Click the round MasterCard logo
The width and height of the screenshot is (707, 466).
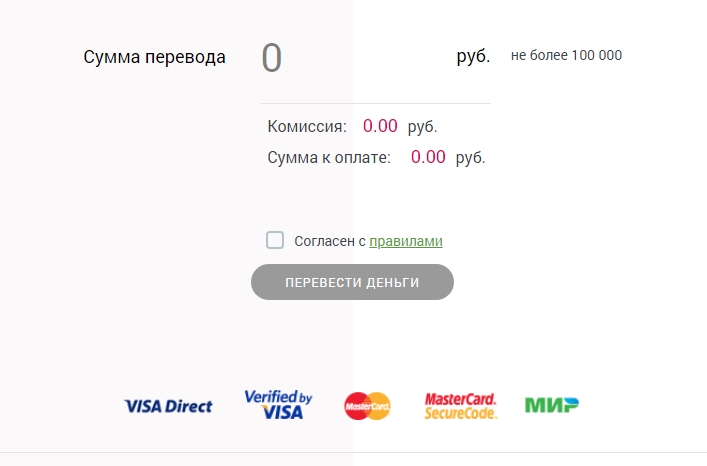pos(367,405)
